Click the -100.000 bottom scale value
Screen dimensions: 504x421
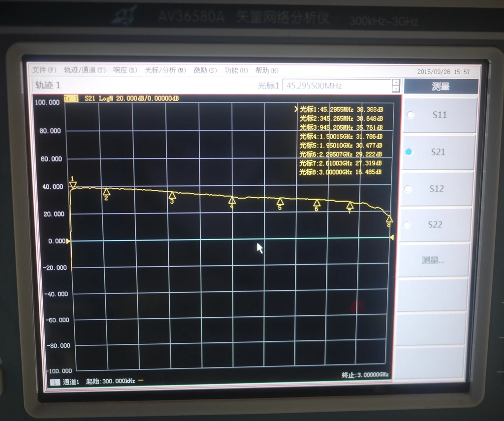pyautogui.click(x=60, y=371)
